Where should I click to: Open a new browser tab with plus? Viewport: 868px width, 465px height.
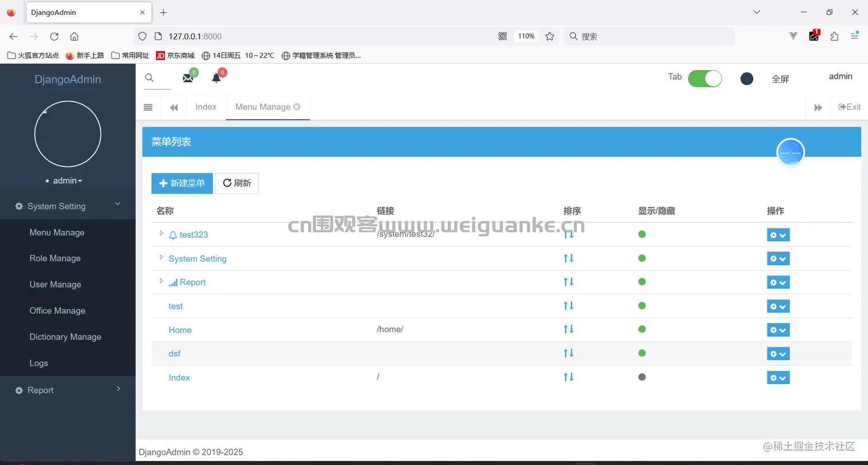tap(163, 12)
